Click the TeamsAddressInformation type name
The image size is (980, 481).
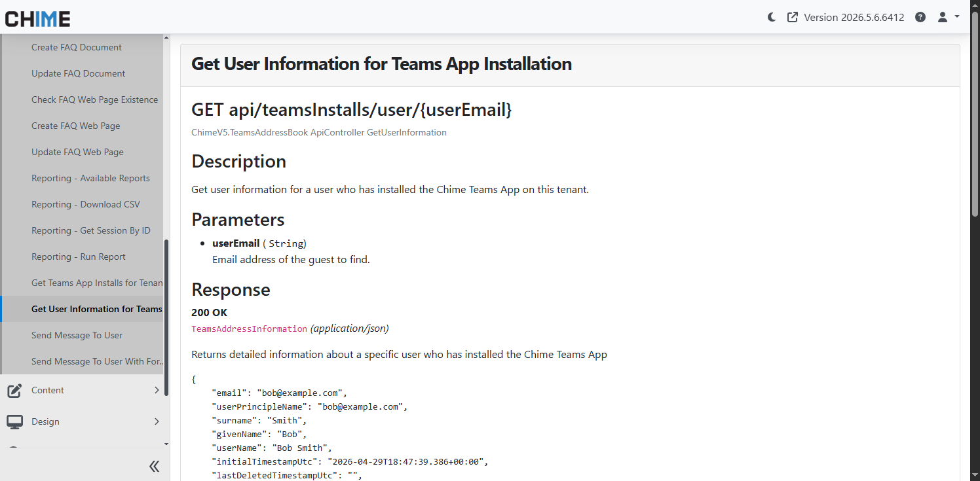[x=249, y=329]
